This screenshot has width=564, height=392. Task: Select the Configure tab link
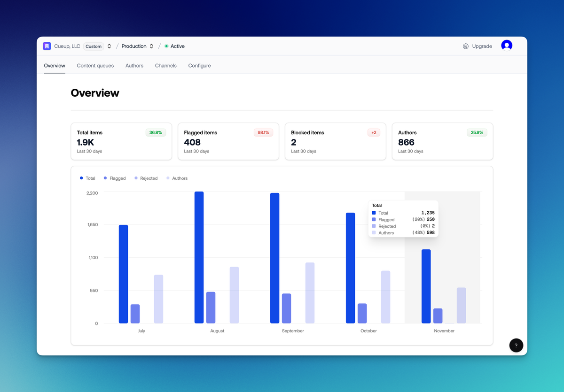click(199, 66)
